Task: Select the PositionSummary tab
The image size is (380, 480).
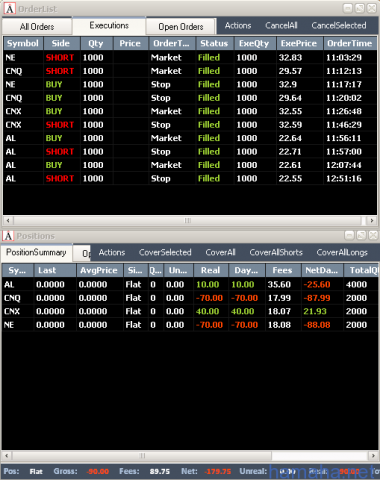Action: (x=36, y=252)
